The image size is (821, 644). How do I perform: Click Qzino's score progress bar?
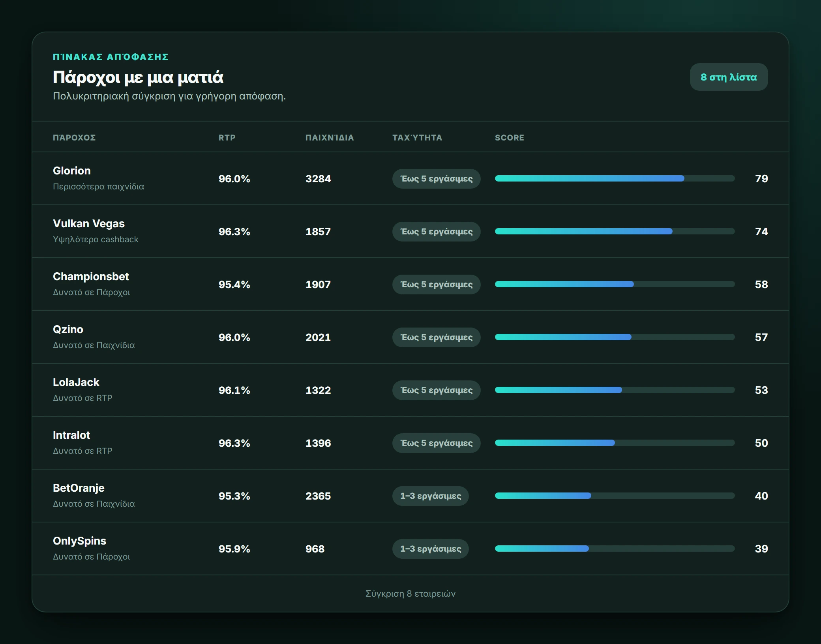tap(615, 337)
